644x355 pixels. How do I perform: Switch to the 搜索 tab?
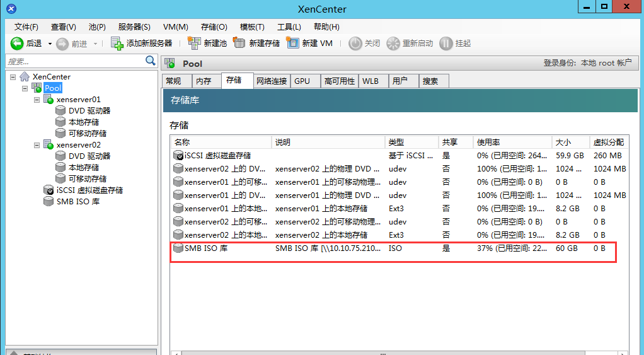pos(434,81)
